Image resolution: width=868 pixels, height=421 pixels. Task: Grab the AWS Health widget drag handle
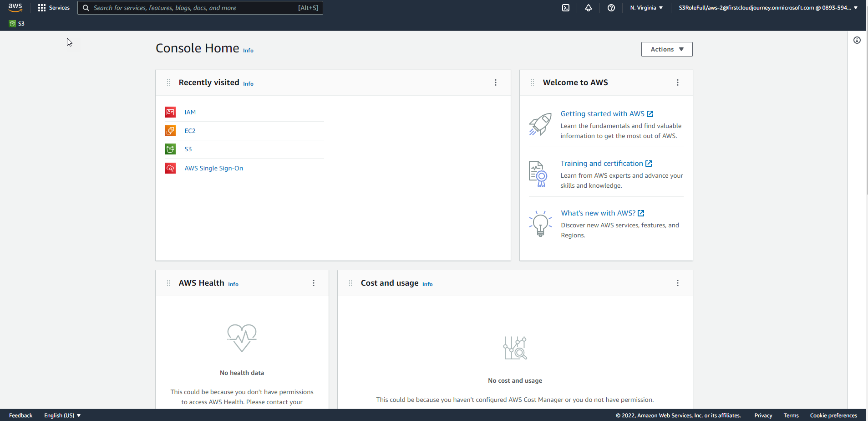168,283
